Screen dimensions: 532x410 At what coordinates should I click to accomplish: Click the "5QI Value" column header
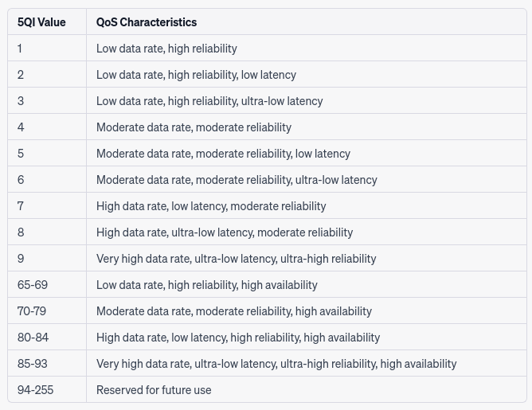click(41, 22)
